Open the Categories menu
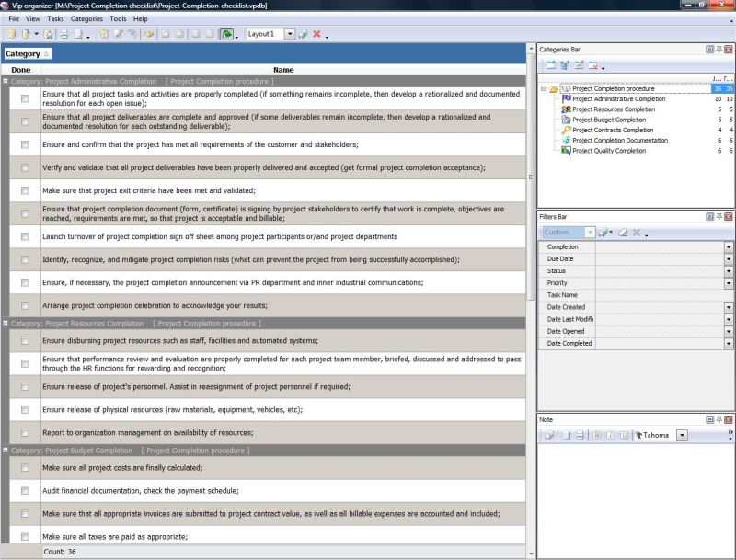Viewport: 736px width, 560px height. pos(86,18)
